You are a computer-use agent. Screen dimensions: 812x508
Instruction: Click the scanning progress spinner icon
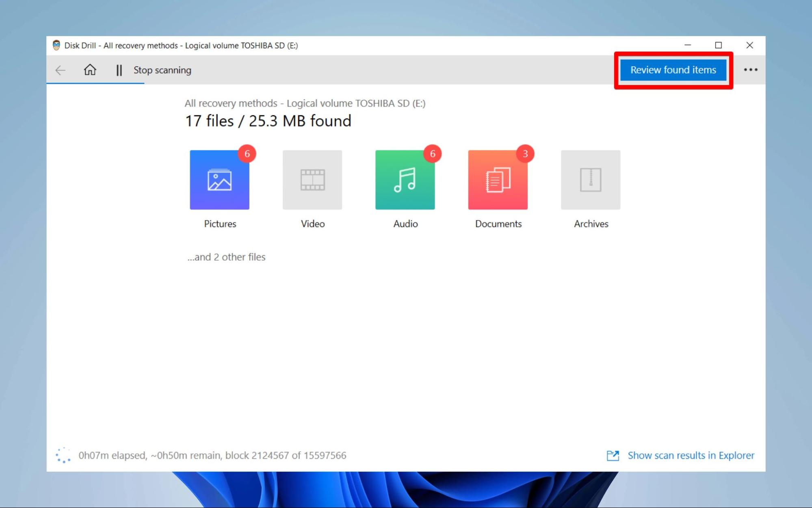[x=63, y=456]
